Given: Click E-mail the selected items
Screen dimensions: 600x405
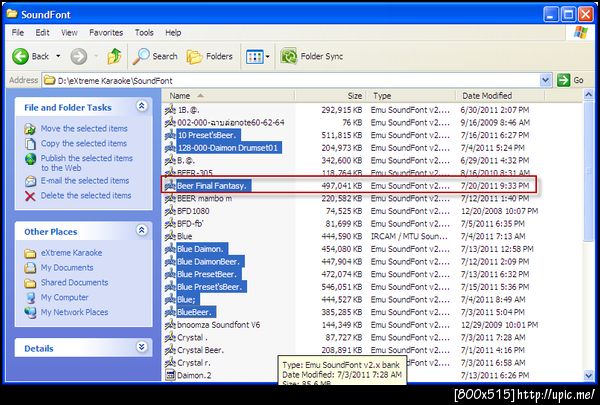Looking at the screenshot, I should pyautogui.click(x=85, y=181).
